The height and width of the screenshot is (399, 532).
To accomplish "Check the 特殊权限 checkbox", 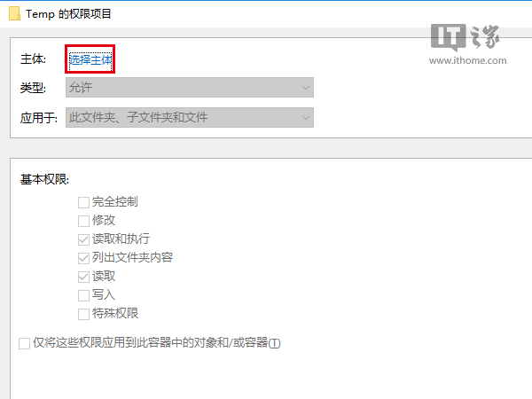I will tap(83, 314).
